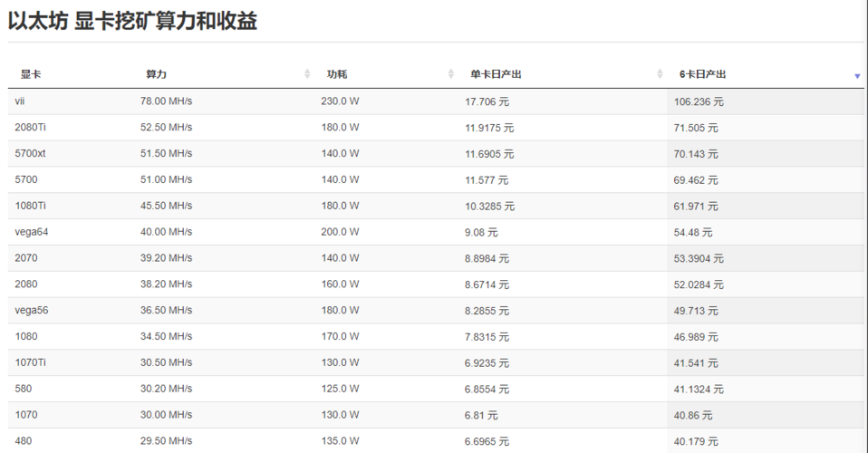This screenshot has height=453, width=868.
Task: Click the 显卡 column header text
Action: pyautogui.click(x=31, y=74)
